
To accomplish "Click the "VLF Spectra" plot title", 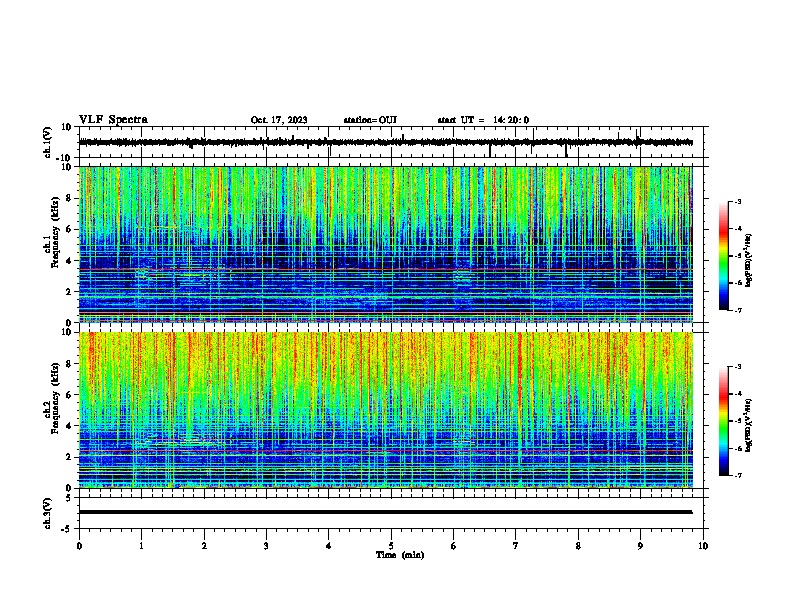I will click(113, 120).
